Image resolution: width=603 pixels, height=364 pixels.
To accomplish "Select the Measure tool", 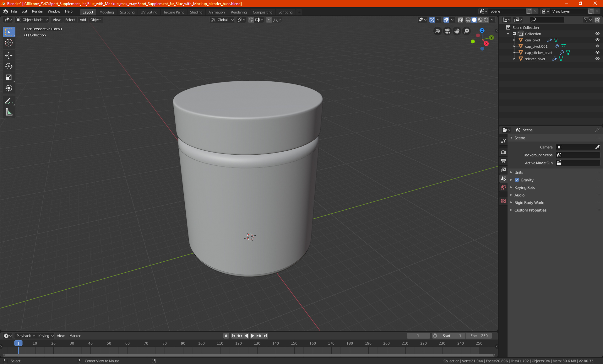I will pos(9,112).
